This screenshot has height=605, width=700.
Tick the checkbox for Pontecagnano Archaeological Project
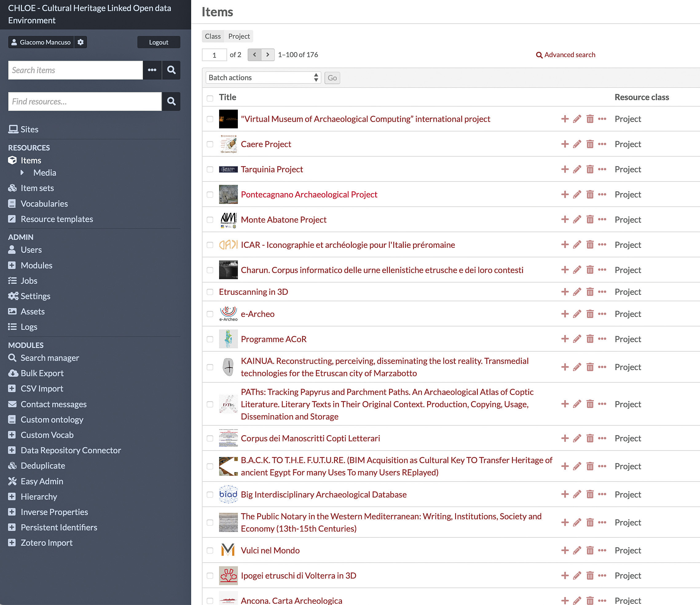pyautogui.click(x=210, y=194)
